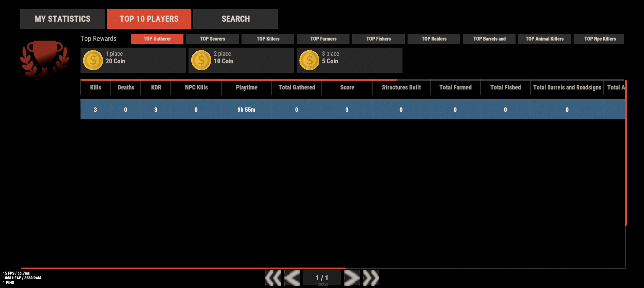Select the TOP 10 PLAYERS tab

[x=149, y=19]
